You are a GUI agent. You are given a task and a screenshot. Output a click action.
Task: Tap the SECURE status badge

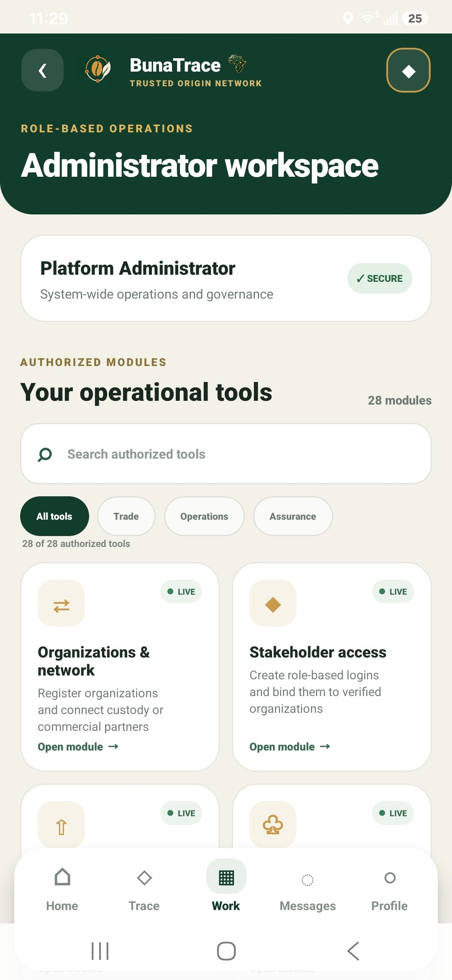tap(380, 279)
